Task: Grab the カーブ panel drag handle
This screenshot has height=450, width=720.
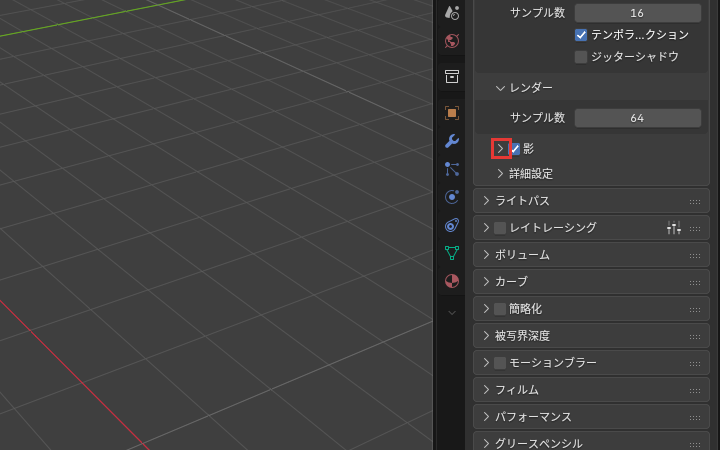Action: click(x=695, y=282)
